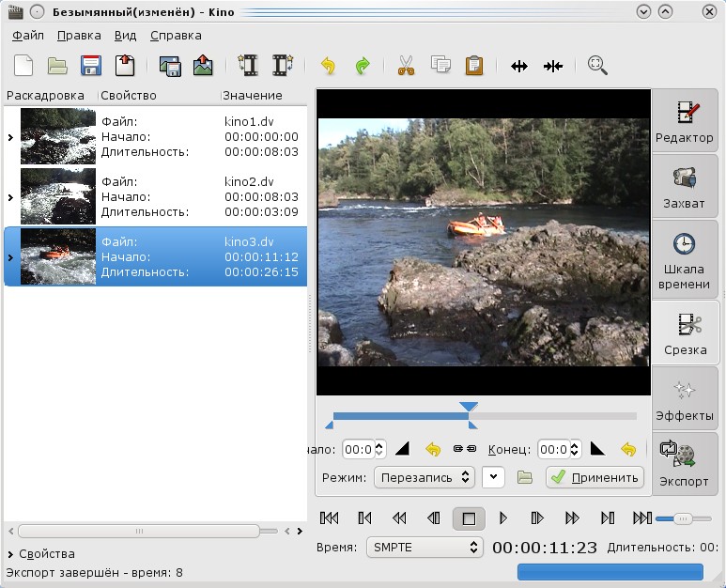
Task: Click the shuttle speed slider near playback controls
Action: 684,518
